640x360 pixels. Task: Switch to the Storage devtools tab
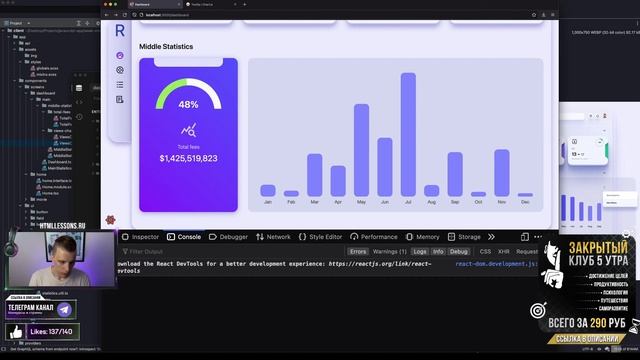pos(464,237)
